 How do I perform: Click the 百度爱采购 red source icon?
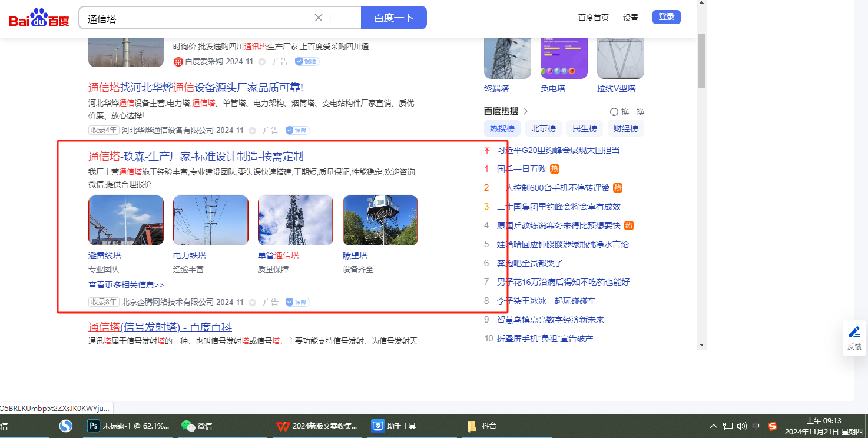pos(178,61)
